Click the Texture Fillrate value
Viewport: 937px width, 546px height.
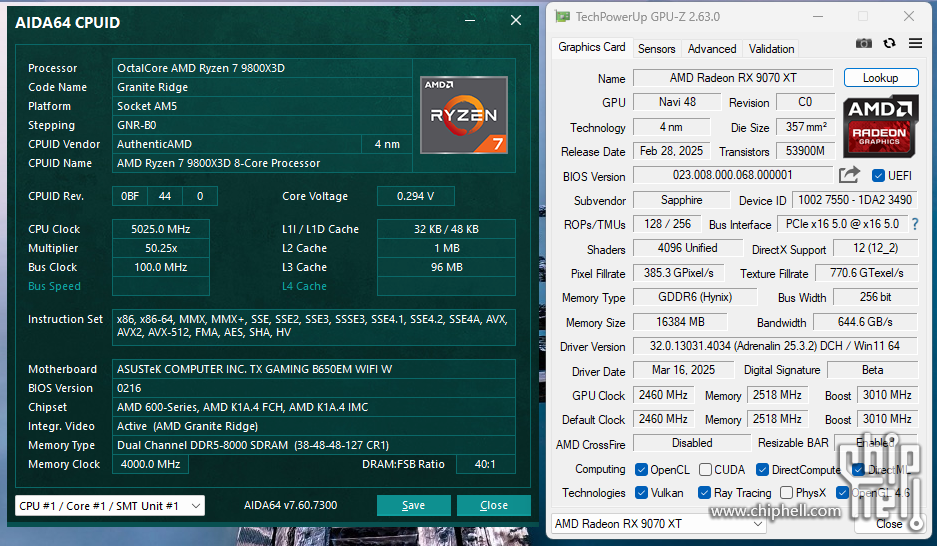866,273
